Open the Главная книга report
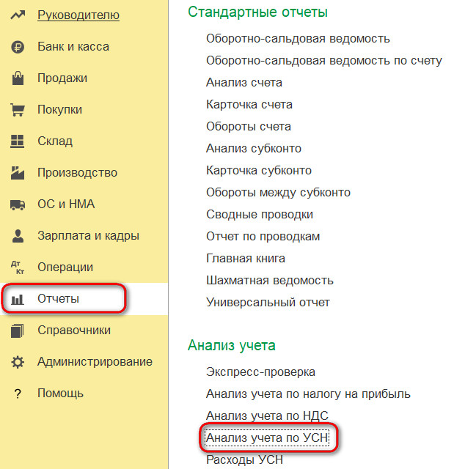The image size is (476, 469). 246,259
